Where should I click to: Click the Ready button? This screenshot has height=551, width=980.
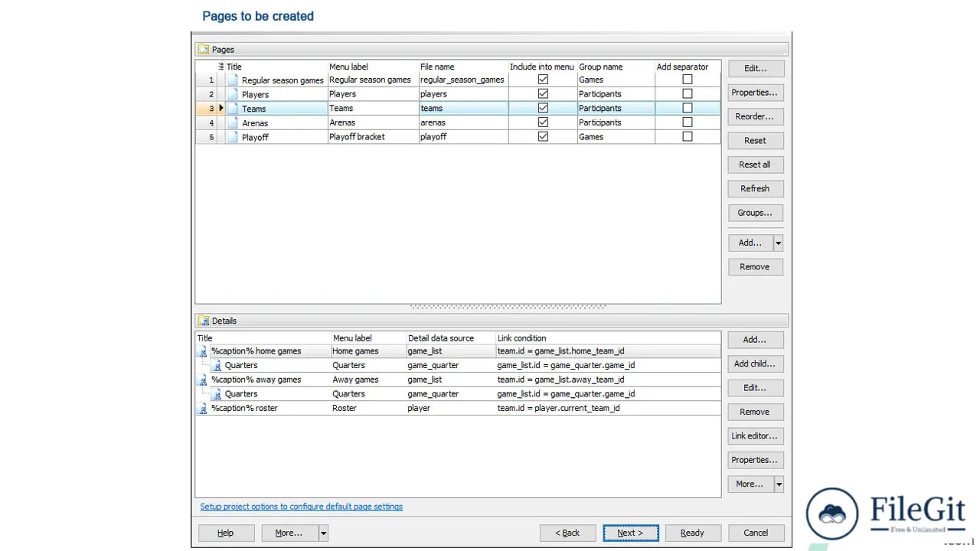click(692, 533)
